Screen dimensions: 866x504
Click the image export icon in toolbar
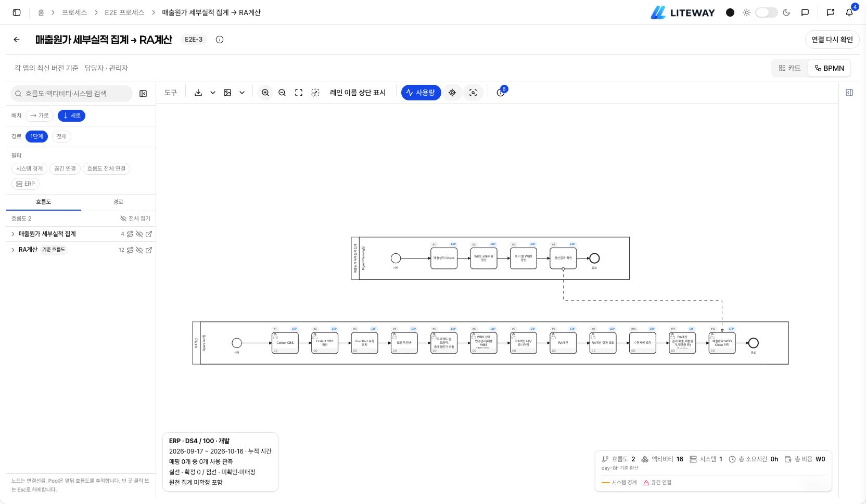[227, 93]
